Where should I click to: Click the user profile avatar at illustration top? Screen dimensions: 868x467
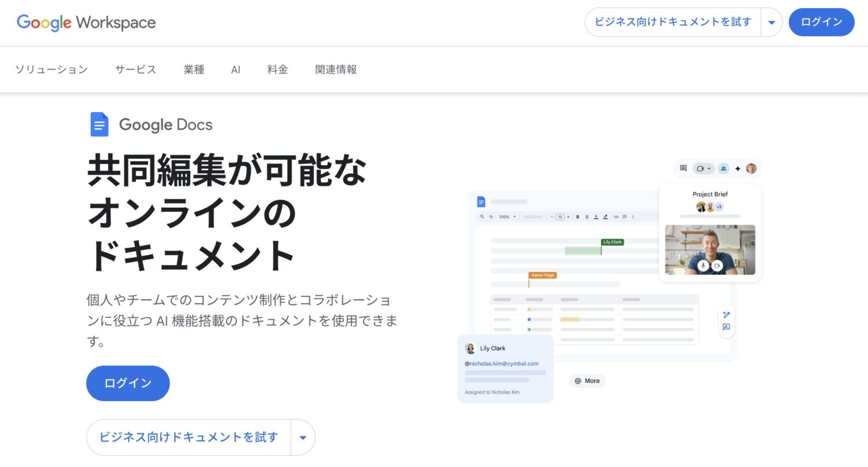[x=751, y=168]
